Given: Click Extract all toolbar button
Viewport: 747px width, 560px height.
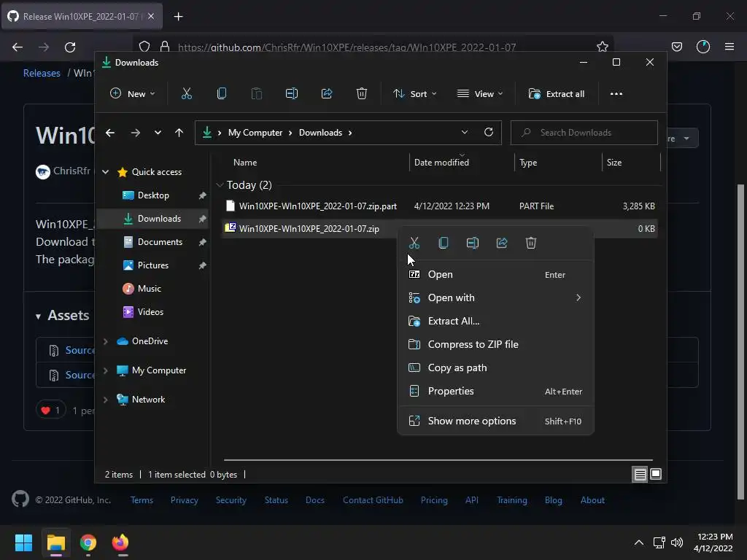Looking at the screenshot, I should click(557, 94).
